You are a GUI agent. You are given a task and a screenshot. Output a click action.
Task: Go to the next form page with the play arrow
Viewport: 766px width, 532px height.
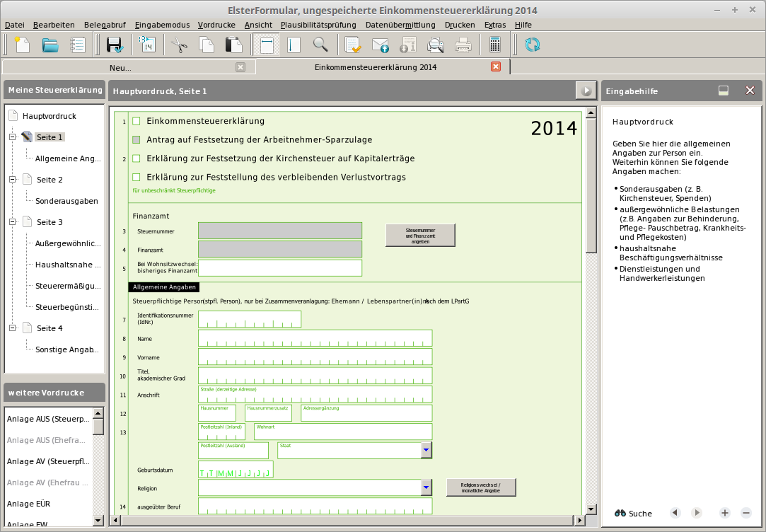pyautogui.click(x=586, y=91)
